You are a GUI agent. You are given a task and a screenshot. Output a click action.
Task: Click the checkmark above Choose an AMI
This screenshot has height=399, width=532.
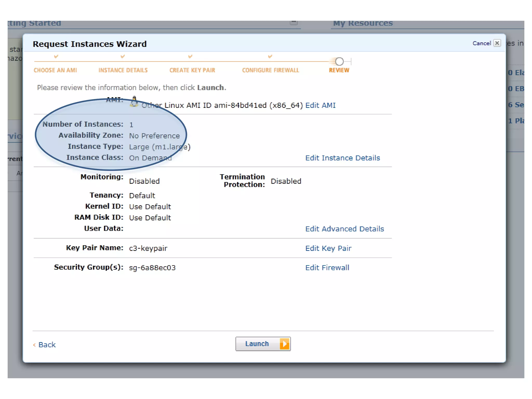click(56, 56)
